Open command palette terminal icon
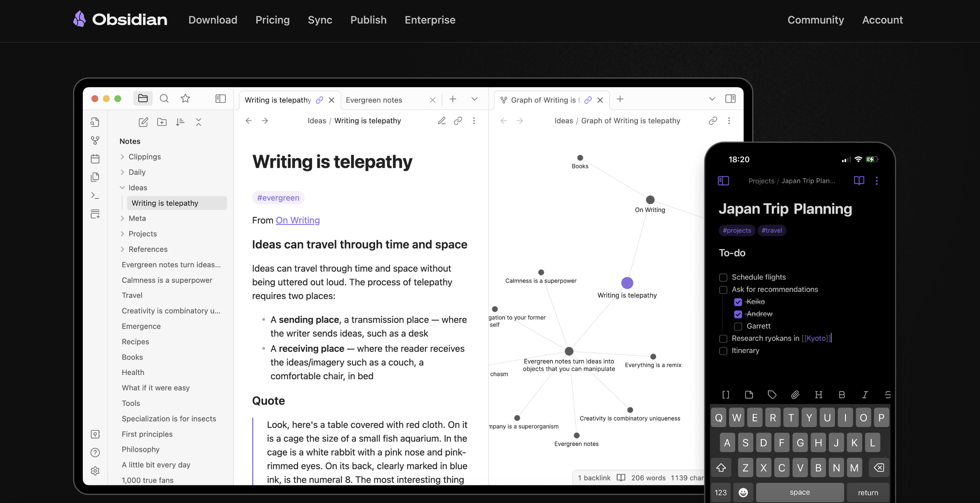 point(95,195)
